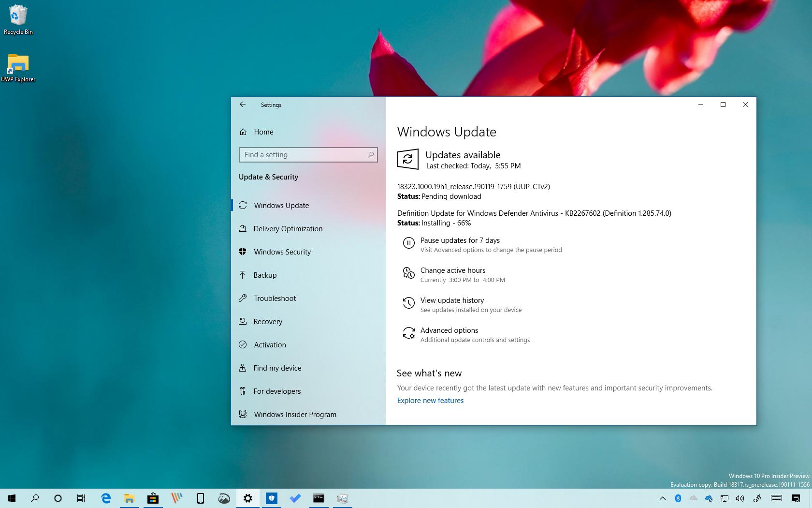Open Change active hours
This screenshot has height=508, width=812.
pyautogui.click(x=453, y=270)
